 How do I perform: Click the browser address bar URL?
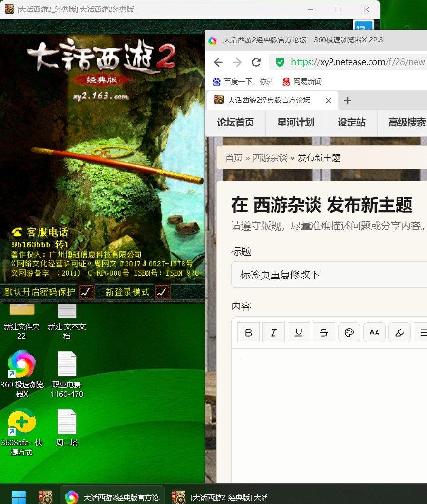358,62
